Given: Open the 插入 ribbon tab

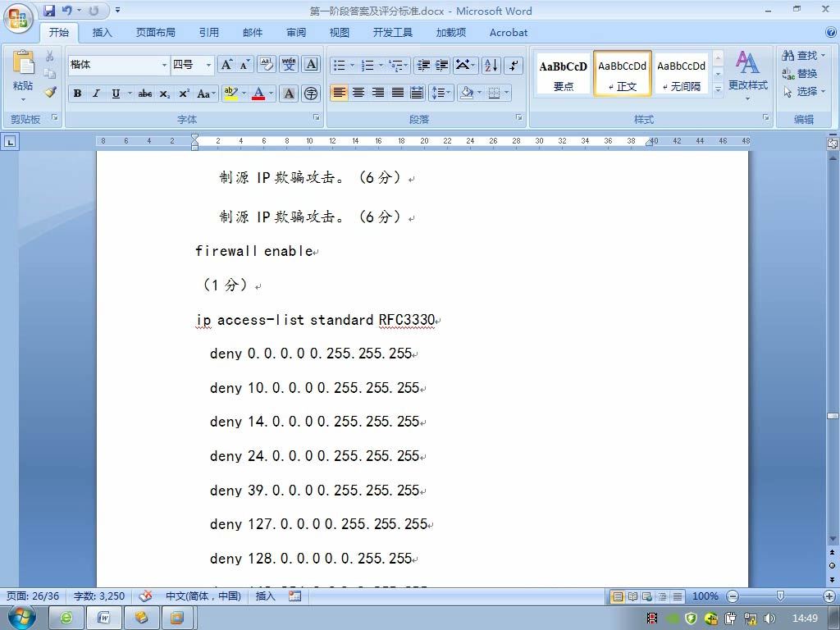Looking at the screenshot, I should click(102, 33).
